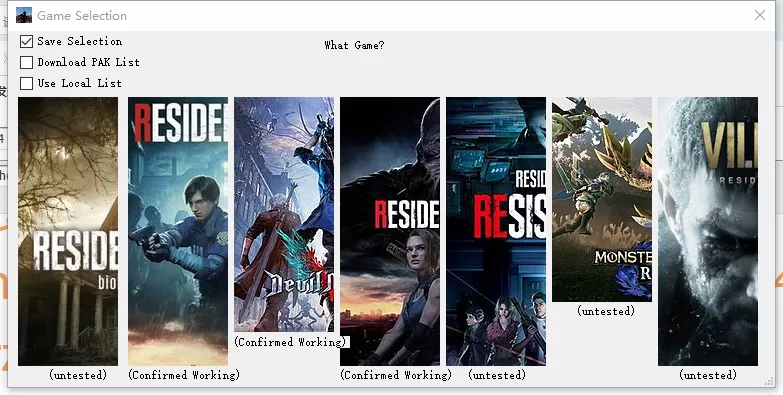
Task: Click the window resize grip corner
Action: click(x=769, y=382)
